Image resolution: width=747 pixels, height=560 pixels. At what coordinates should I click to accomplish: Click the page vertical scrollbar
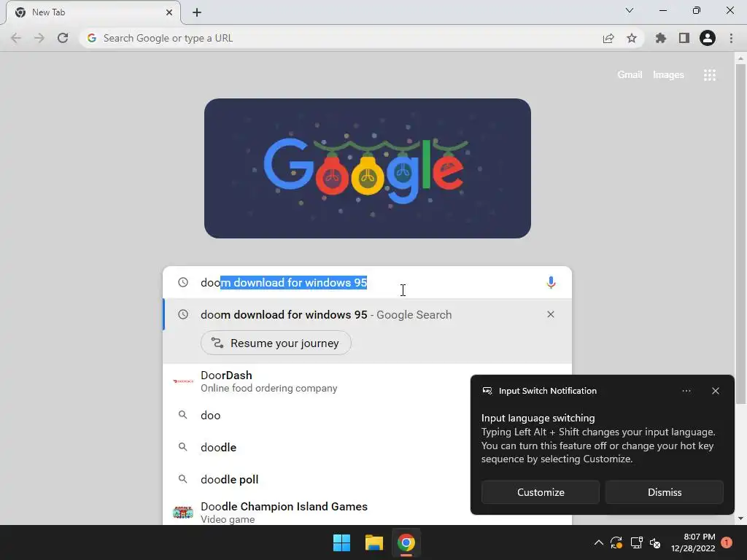740,233
